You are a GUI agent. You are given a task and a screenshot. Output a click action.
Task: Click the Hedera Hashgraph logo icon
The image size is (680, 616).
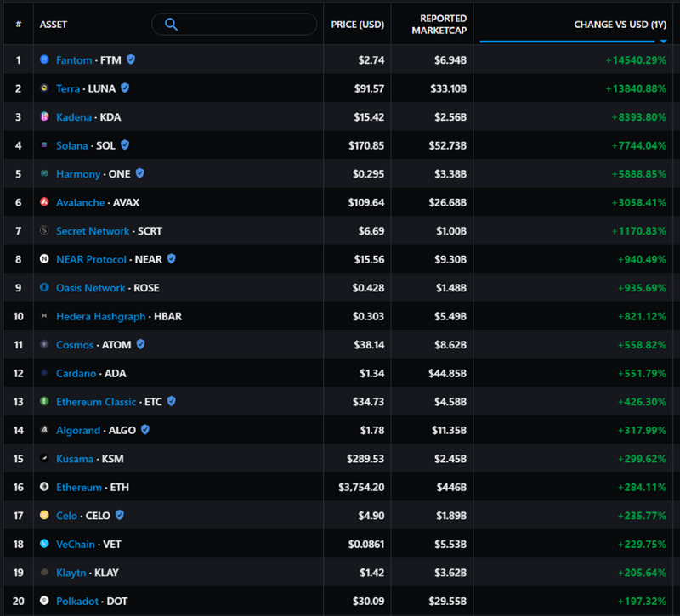tap(44, 315)
